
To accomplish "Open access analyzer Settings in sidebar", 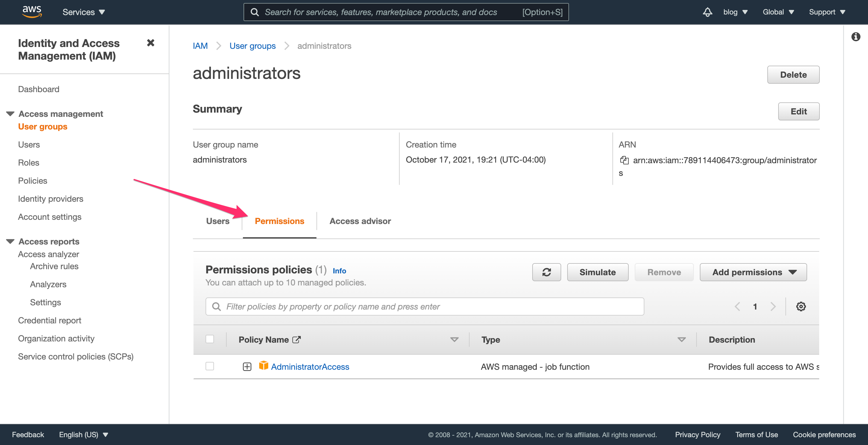I will point(46,302).
